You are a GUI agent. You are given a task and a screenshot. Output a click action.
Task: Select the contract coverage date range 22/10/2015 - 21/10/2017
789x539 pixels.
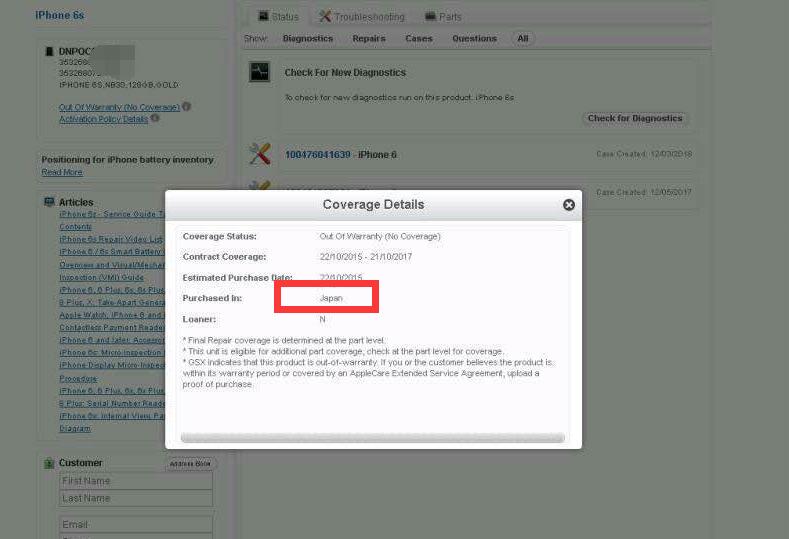tap(366, 257)
